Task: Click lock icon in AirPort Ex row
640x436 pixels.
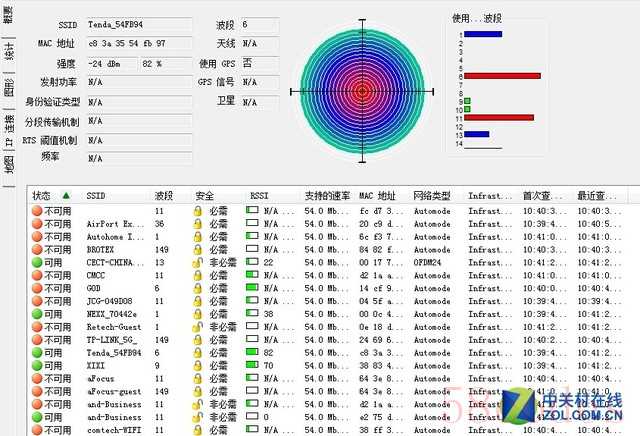Action: (198, 223)
